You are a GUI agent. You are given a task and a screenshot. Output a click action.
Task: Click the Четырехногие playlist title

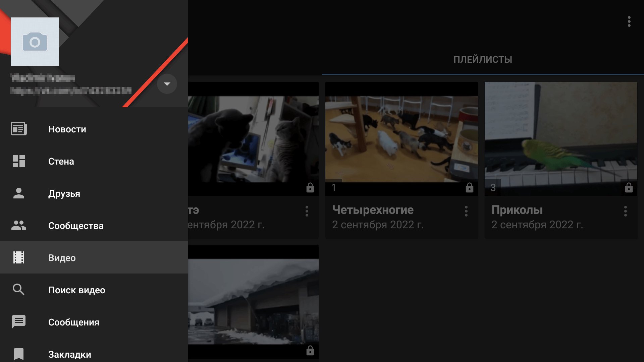pos(373,210)
